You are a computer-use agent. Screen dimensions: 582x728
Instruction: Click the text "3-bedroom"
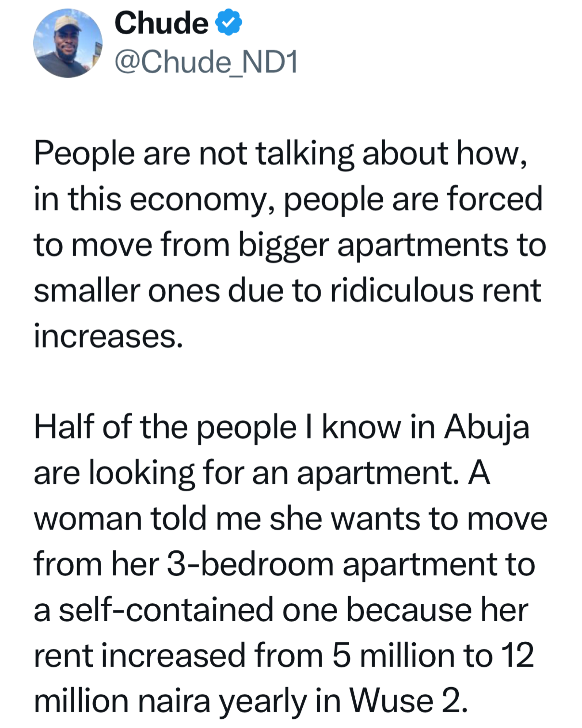(x=250, y=564)
